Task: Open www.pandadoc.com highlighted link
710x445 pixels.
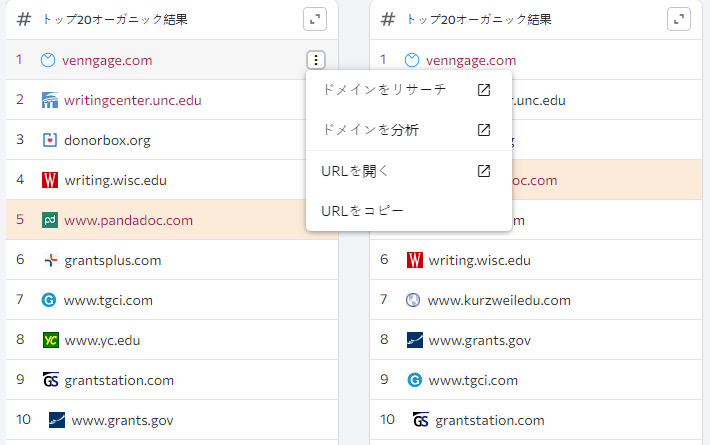Action: pyautogui.click(x=129, y=220)
